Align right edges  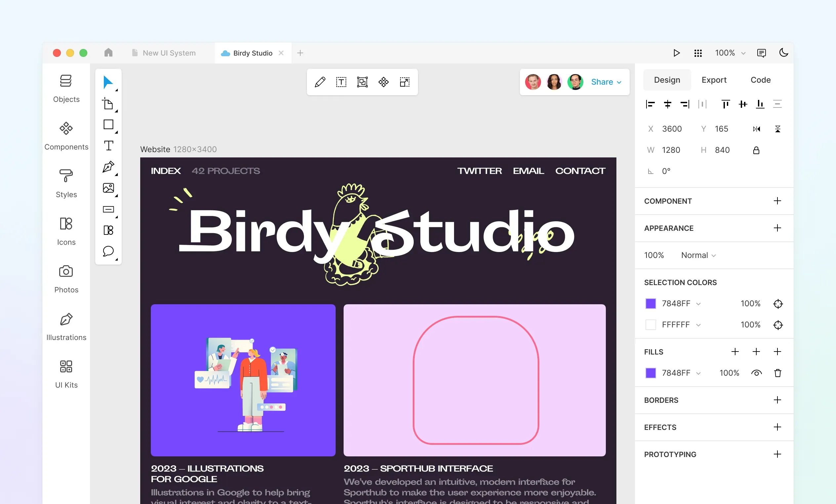click(x=685, y=104)
